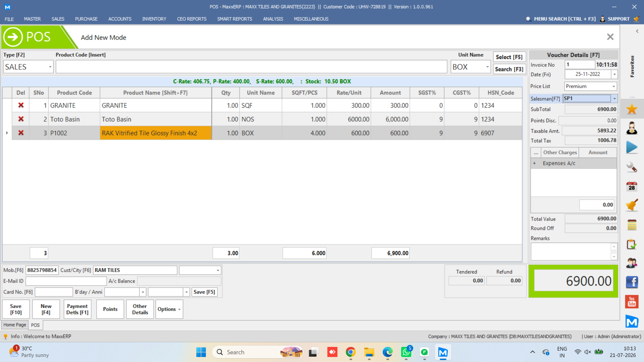Viewport: 644px width, 362px height.
Task: Open the B'day date dropdown arrow
Action: point(143,292)
